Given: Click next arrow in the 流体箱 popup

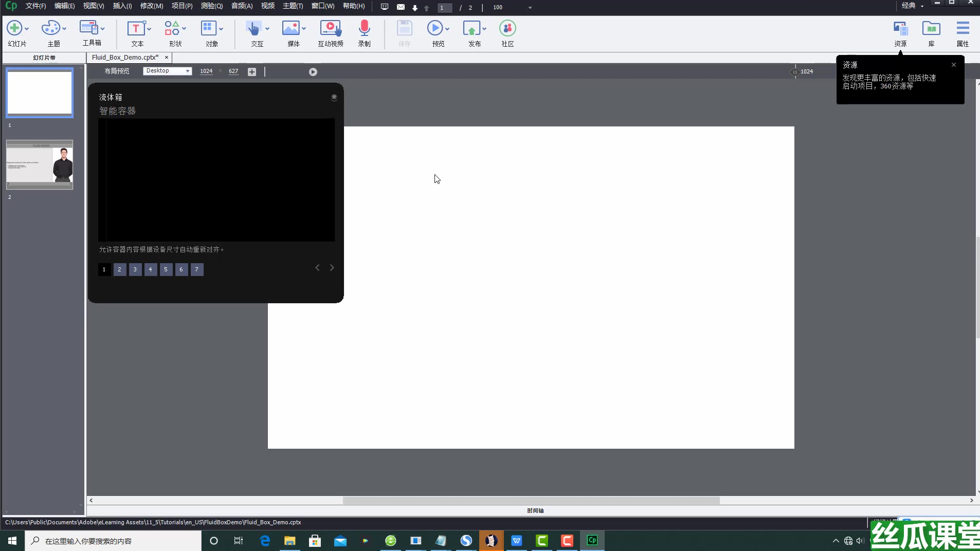Looking at the screenshot, I should [332, 268].
